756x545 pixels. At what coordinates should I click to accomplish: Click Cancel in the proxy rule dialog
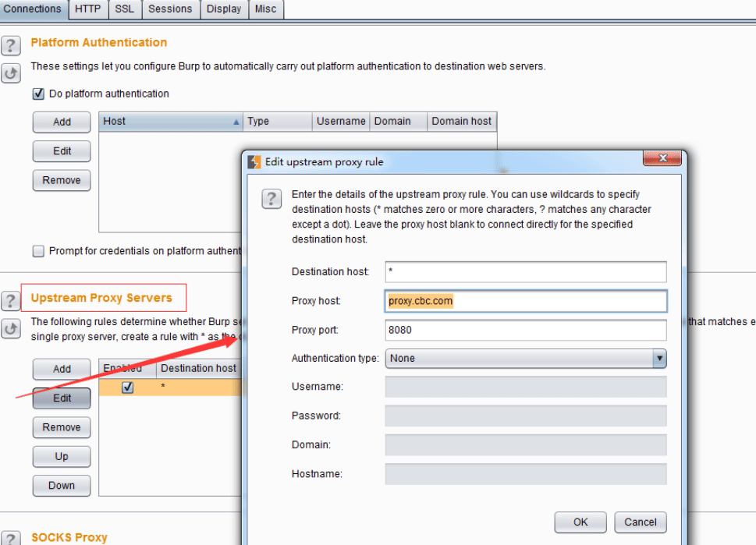[x=641, y=522]
